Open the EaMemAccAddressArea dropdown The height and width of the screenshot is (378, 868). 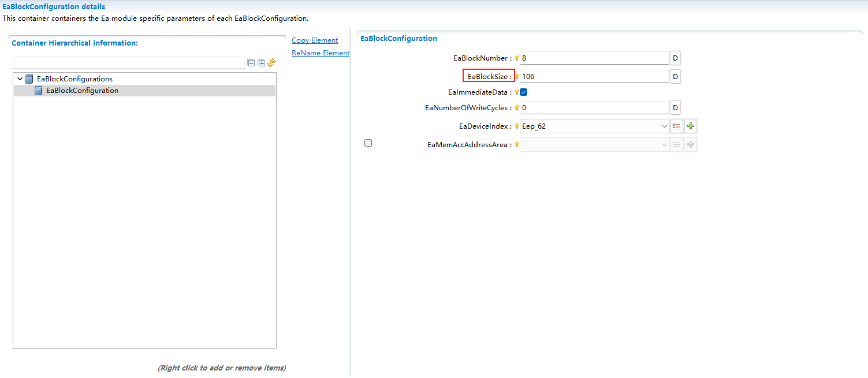pyautogui.click(x=665, y=144)
